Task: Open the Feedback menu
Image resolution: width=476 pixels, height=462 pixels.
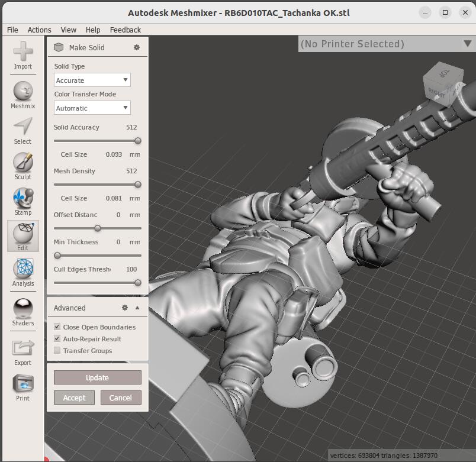Action: pos(126,30)
